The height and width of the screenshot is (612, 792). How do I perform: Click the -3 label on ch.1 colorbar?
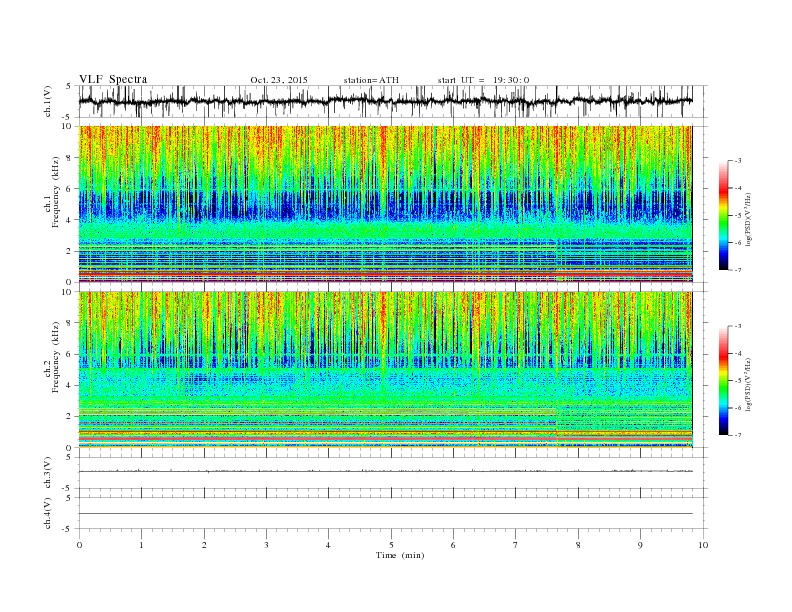coord(737,161)
